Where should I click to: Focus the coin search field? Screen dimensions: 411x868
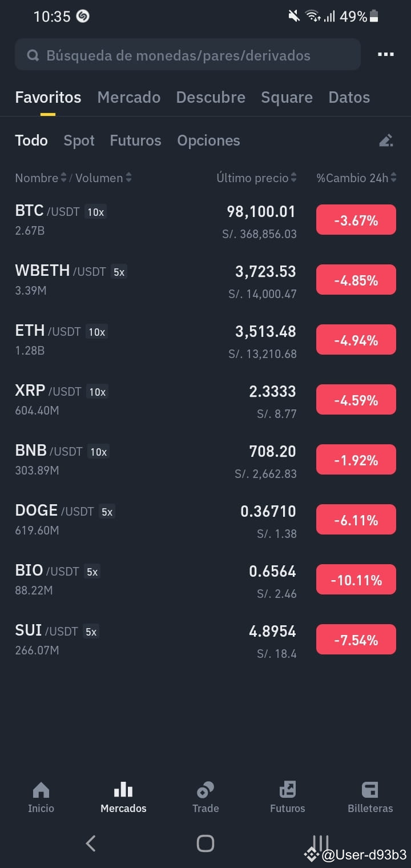(188, 55)
